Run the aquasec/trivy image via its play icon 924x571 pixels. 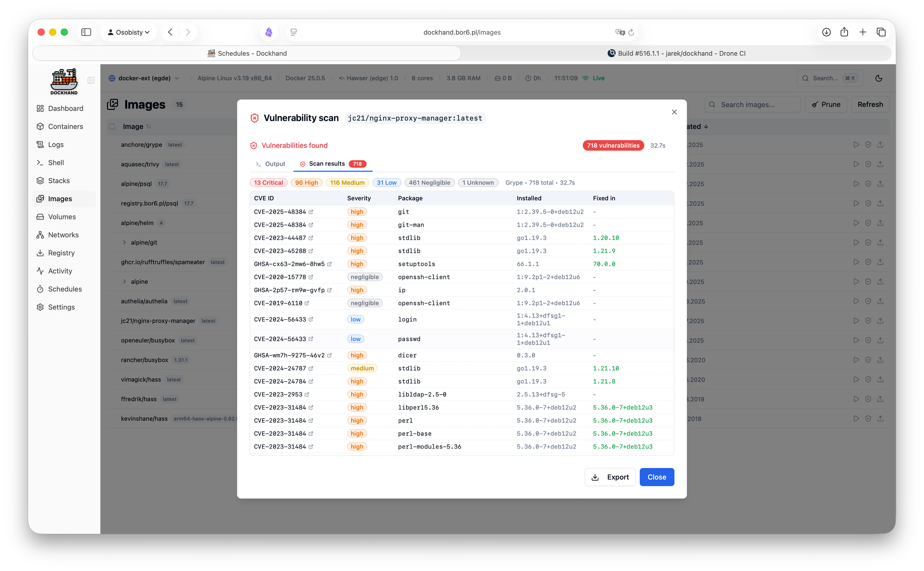click(x=856, y=164)
